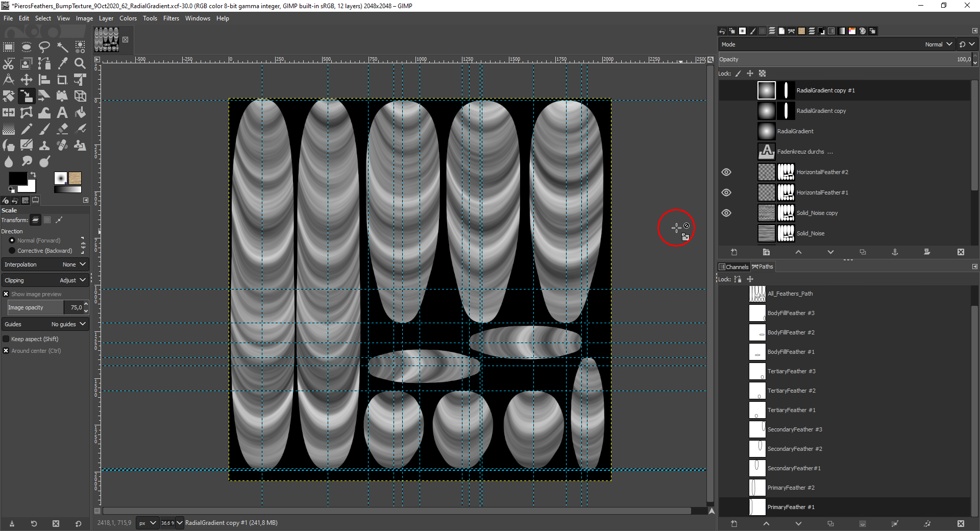Image resolution: width=980 pixels, height=531 pixels.
Task: Open the Filters menu
Action: 171,18
